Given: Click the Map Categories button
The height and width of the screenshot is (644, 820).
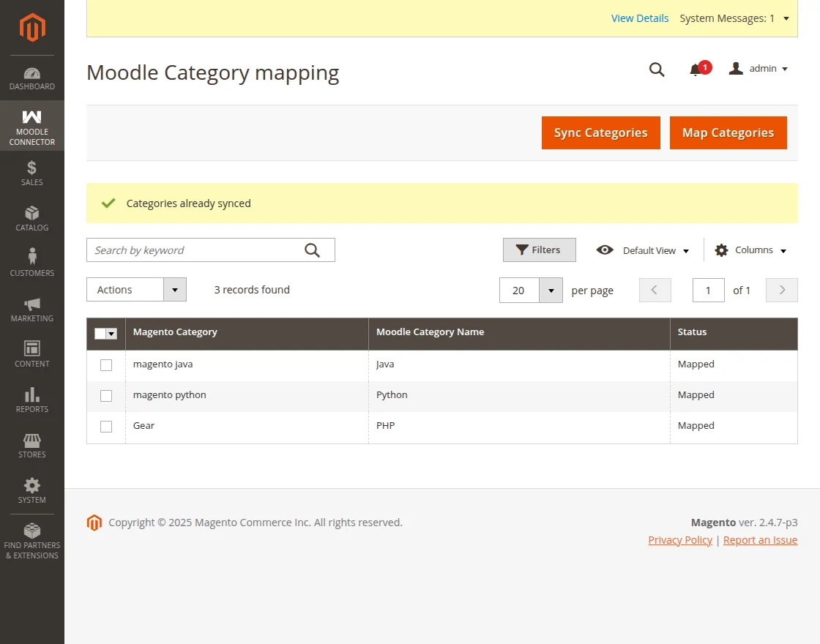Looking at the screenshot, I should 728,132.
